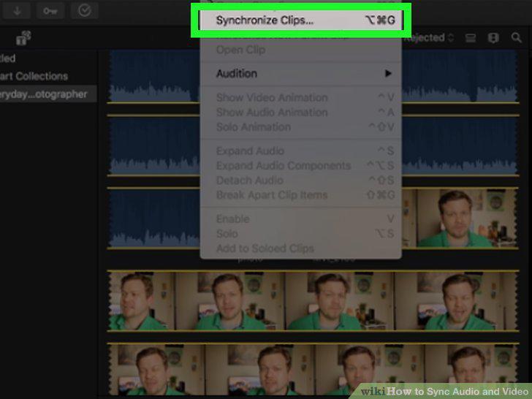Select Add to Soloed Clips

[x=300, y=248]
